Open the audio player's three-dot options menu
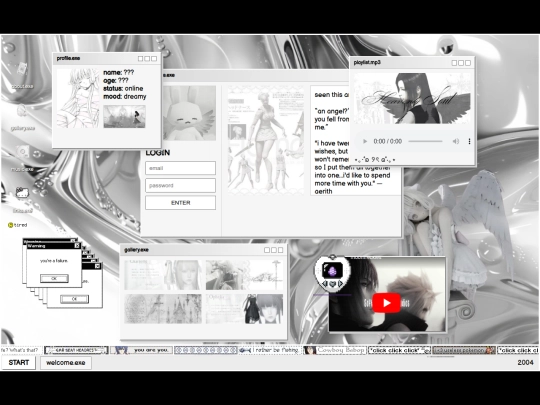540x405 pixels. click(x=469, y=141)
